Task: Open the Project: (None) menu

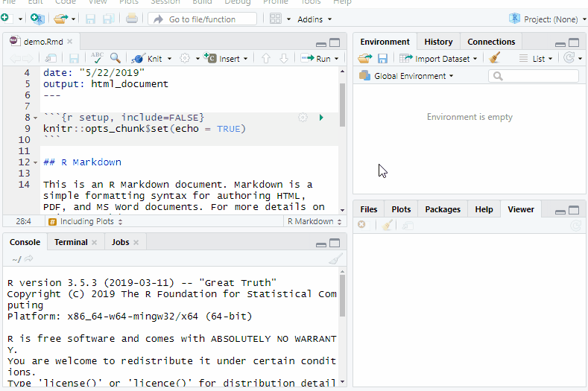Action: 548,19
